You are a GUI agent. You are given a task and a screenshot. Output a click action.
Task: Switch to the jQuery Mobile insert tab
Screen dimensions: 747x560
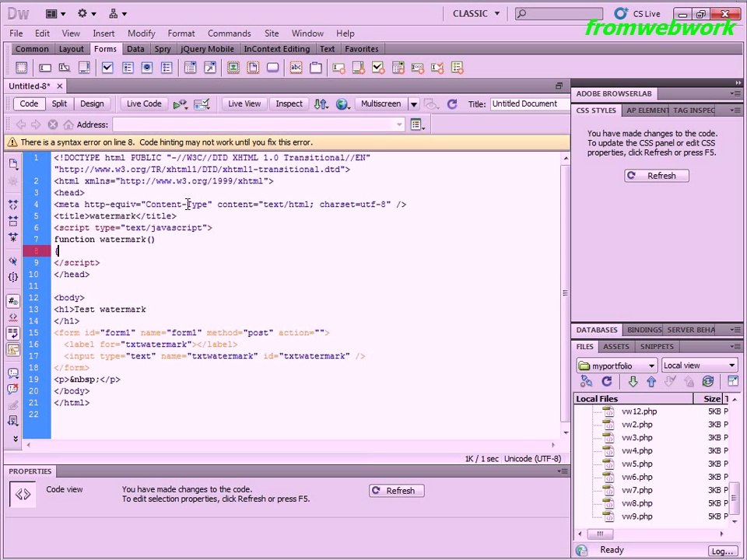[x=207, y=49]
